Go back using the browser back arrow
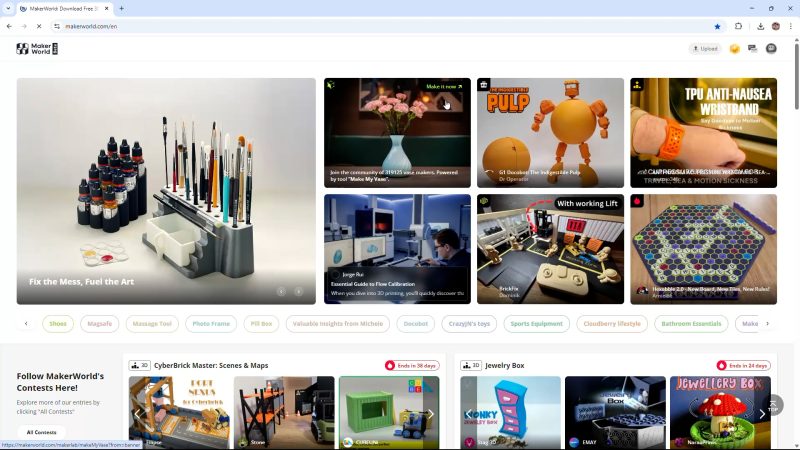The width and height of the screenshot is (800, 450). coord(9,26)
